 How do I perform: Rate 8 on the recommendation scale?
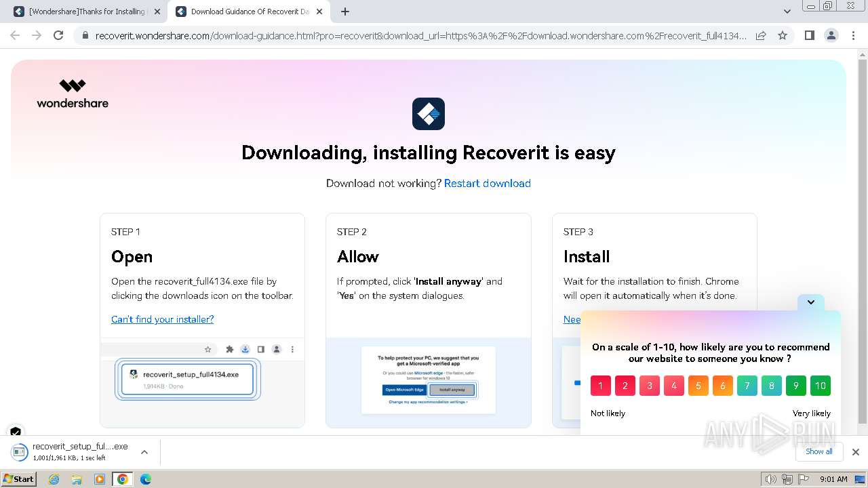772,386
